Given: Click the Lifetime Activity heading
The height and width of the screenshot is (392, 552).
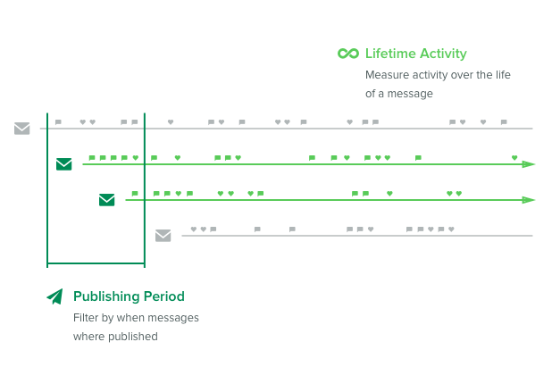Looking at the screenshot, I should (x=415, y=54).
